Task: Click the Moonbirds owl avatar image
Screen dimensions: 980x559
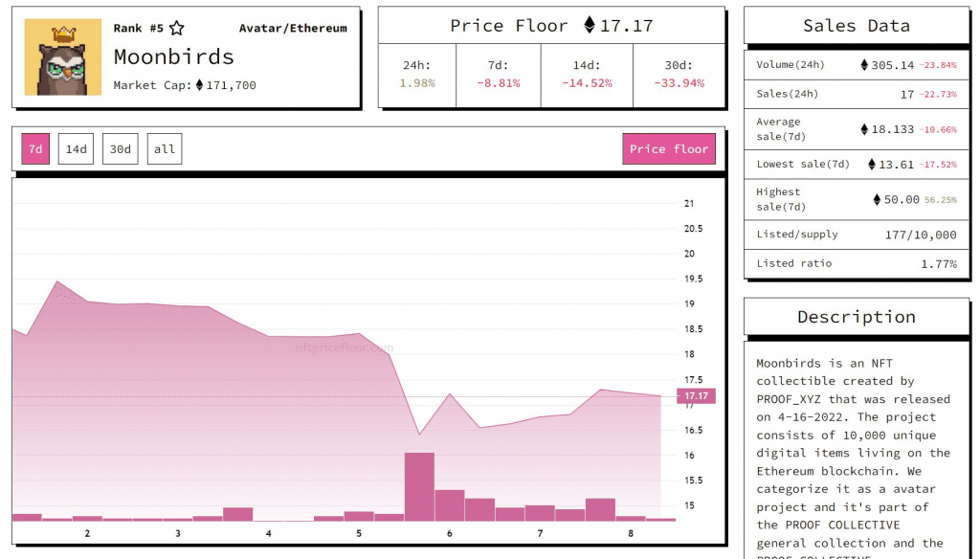Action: tap(63, 56)
